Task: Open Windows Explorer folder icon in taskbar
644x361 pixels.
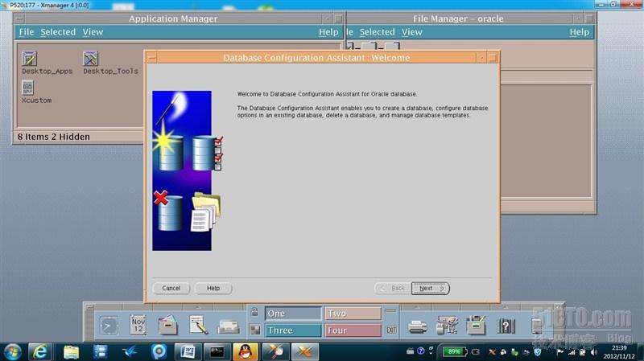Action: point(71,352)
